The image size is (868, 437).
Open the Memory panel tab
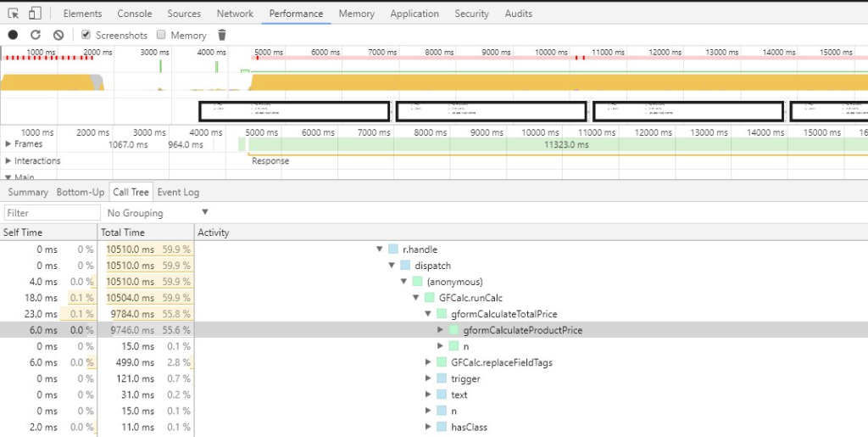coord(357,14)
